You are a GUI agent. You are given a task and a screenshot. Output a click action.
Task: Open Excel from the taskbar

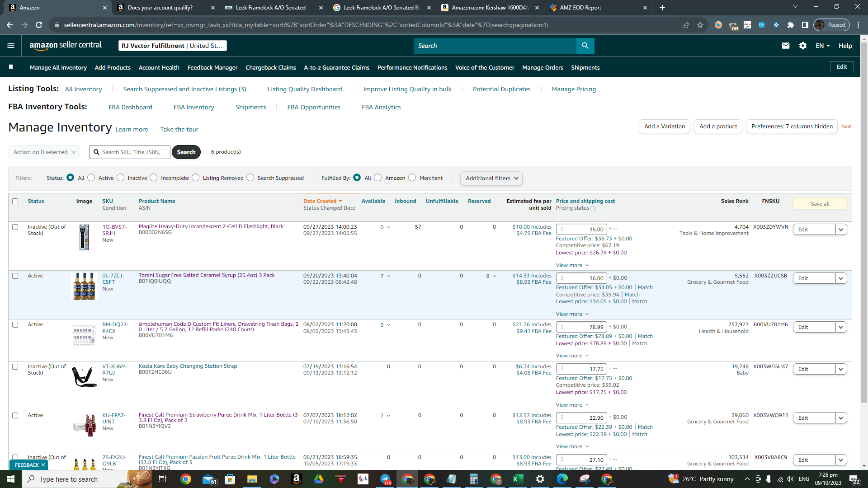[518, 479]
